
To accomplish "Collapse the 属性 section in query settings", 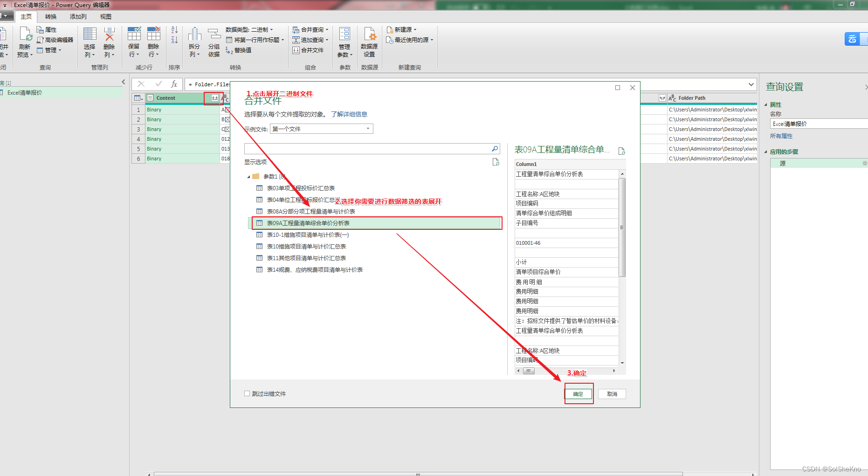I will [765, 104].
